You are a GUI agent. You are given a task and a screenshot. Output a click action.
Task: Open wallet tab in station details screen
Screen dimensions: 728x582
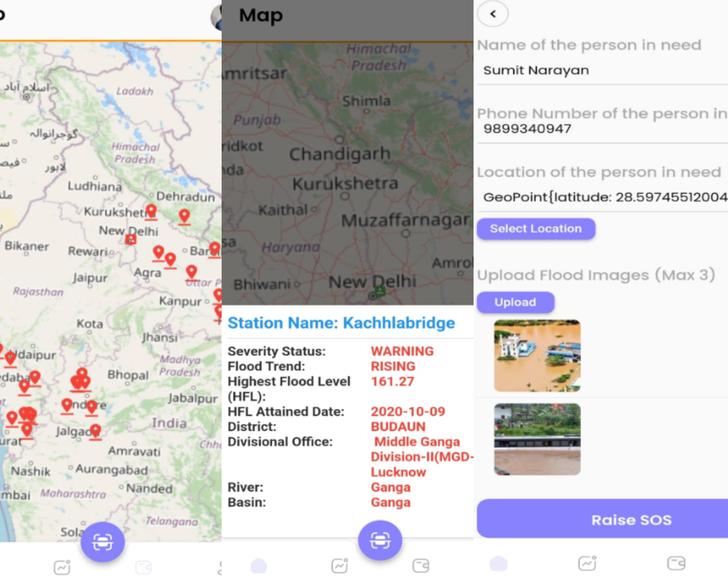pyautogui.click(x=421, y=566)
